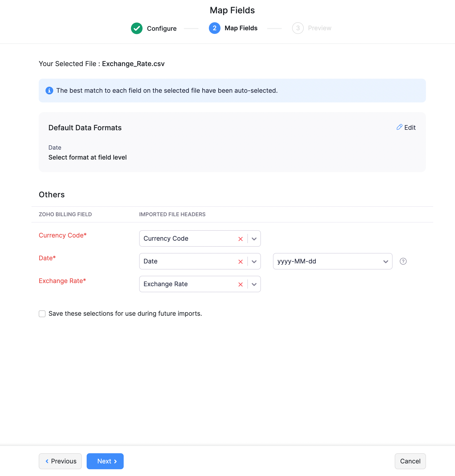The height and width of the screenshot is (476, 455).
Task: Select the Preview step label
Action: (319, 28)
